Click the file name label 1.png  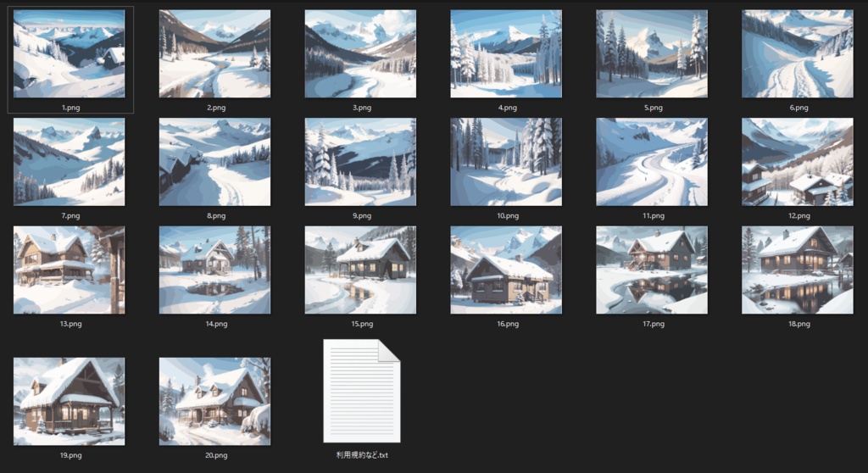pos(71,108)
